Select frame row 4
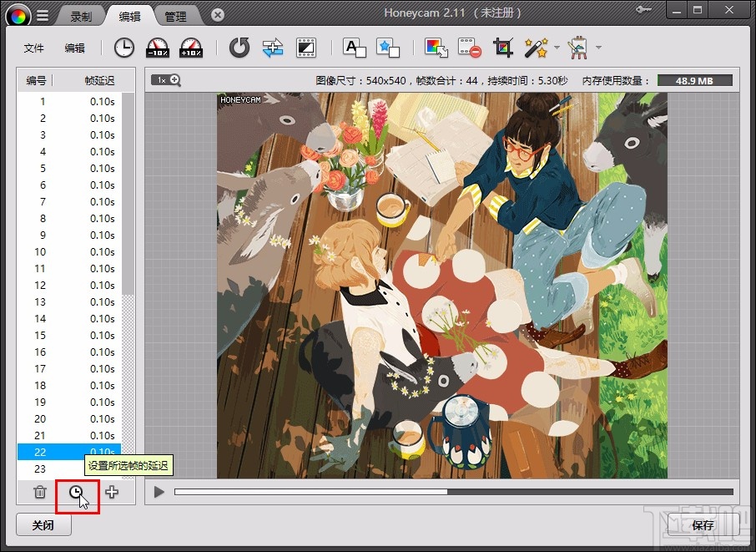 (x=69, y=151)
